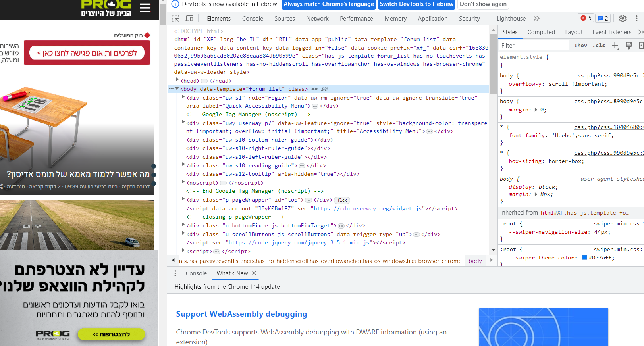Open the site's hamburger menu

click(145, 8)
